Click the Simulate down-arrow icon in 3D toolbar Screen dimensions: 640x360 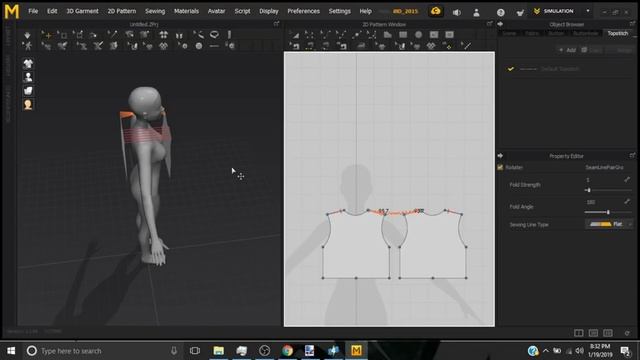coord(27,35)
